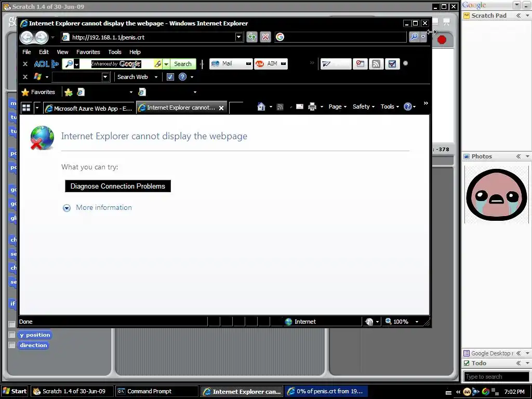
Task: Click the Print icon in command bar
Action: click(312, 107)
